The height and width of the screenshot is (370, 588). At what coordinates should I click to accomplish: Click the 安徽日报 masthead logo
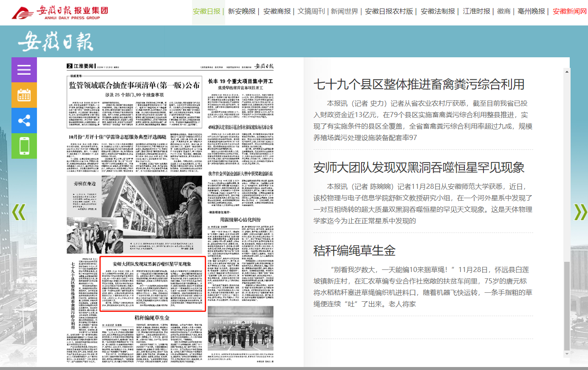click(55, 41)
